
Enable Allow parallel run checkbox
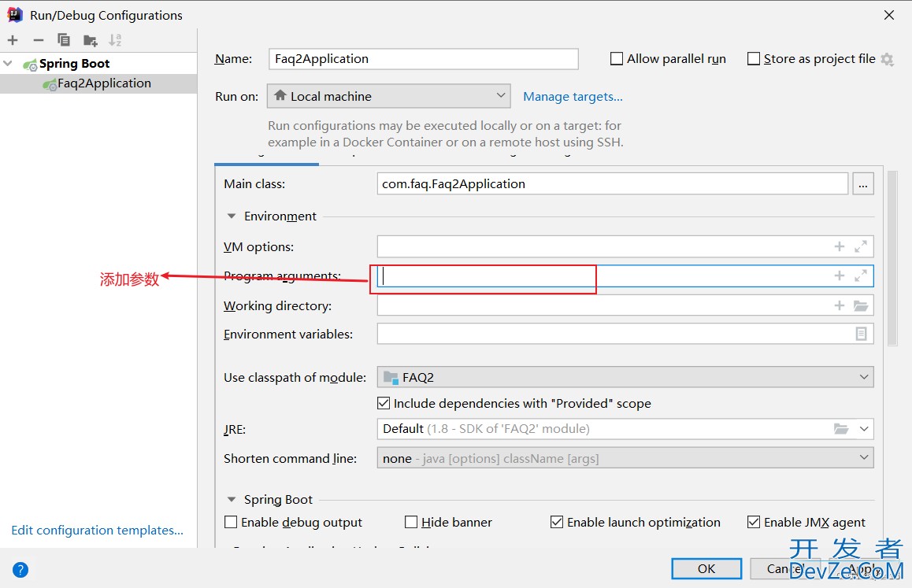tap(617, 59)
